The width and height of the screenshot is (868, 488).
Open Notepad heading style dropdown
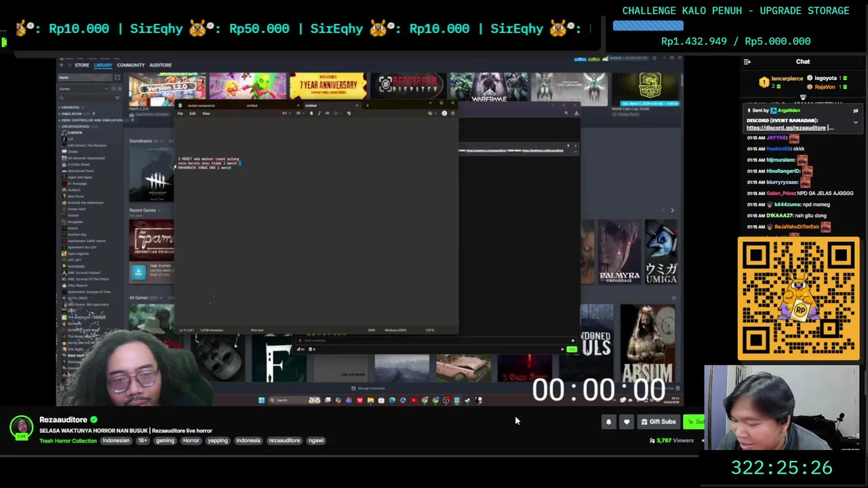(x=285, y=113)
